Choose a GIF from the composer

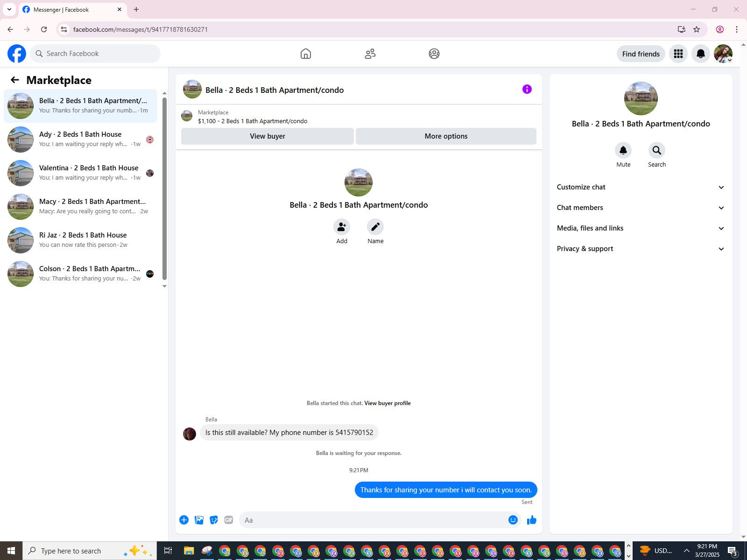click(229, 520)
